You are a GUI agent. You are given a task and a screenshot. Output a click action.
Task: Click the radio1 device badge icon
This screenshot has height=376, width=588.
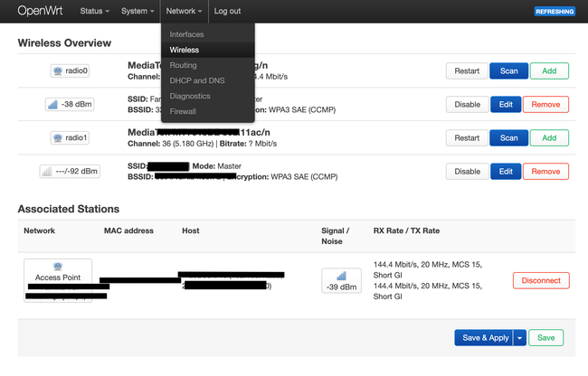pos(70,137)
